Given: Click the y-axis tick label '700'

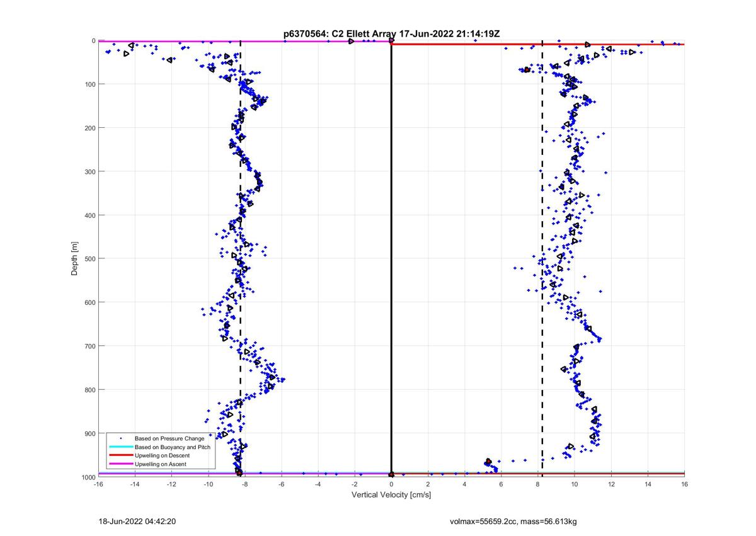Looking at the screenshot, I should point(89,346).
